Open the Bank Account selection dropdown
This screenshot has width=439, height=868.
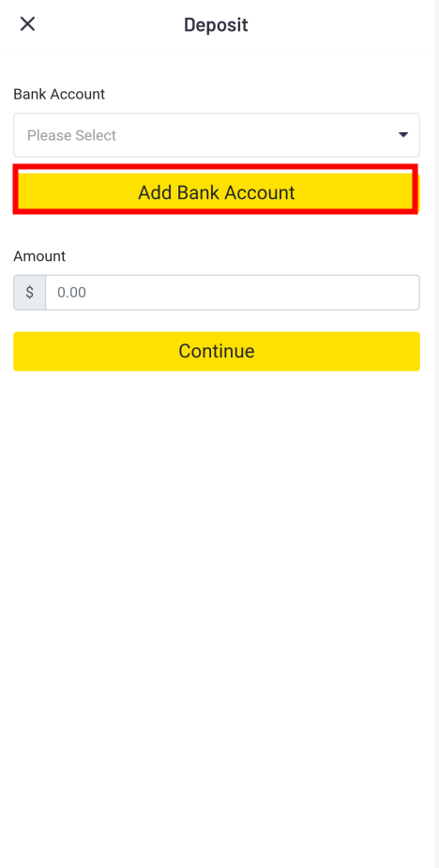click(x=217, y=135)
